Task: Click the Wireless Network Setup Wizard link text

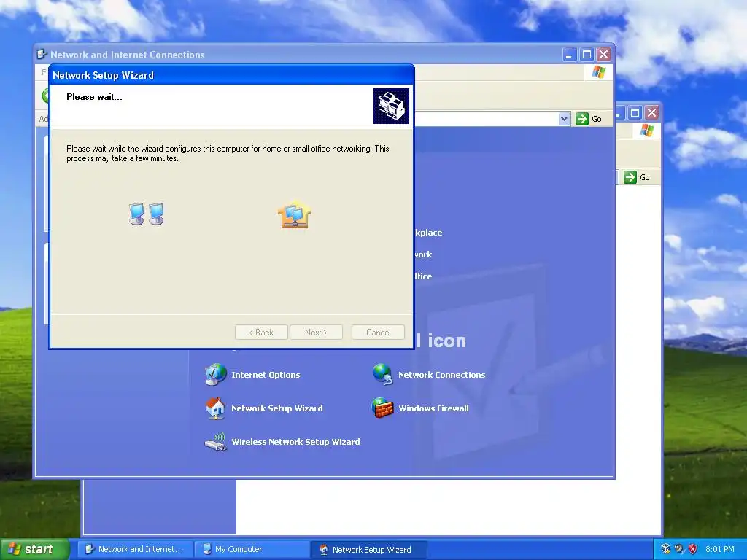Action: 296,442
